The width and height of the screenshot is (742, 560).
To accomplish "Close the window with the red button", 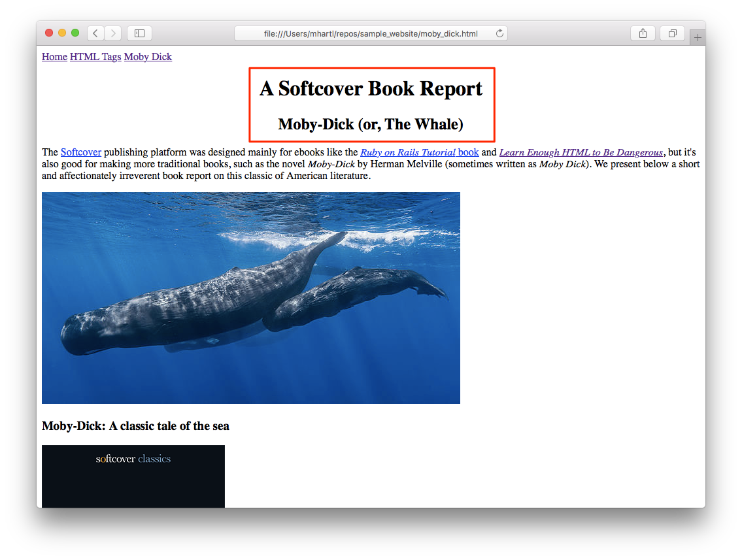I will [49, 33].
